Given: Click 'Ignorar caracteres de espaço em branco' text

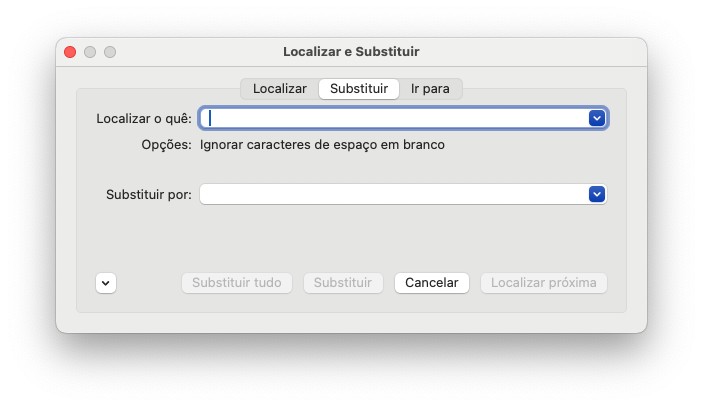Looking at the screenshot, I should (322, 145).
